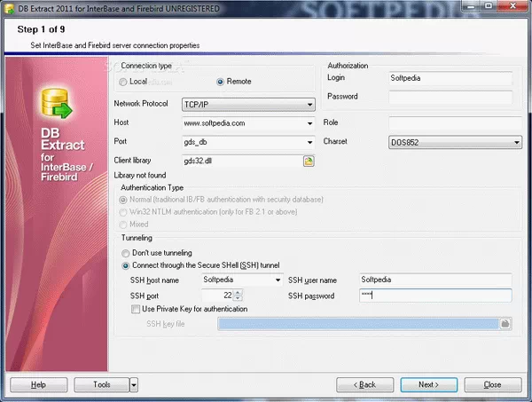This screenshot has width=532, height=402.
Task: Open SSH key file browse icon
Action: (505, 324)
